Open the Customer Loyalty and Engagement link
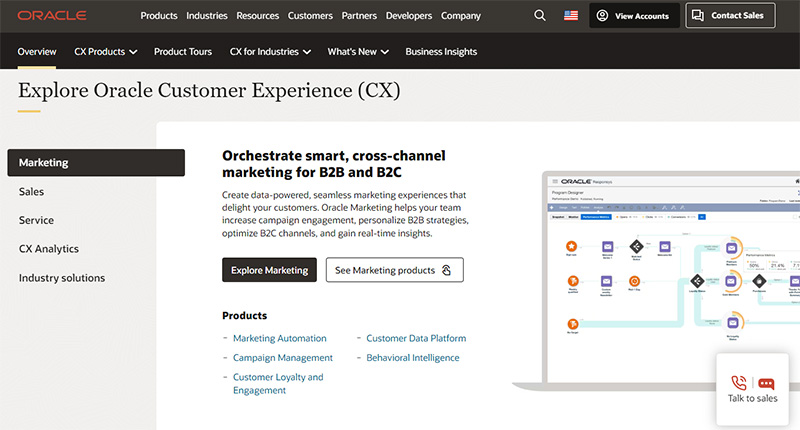This screenshot has height=430, width=800. click(x=278, y=384)
